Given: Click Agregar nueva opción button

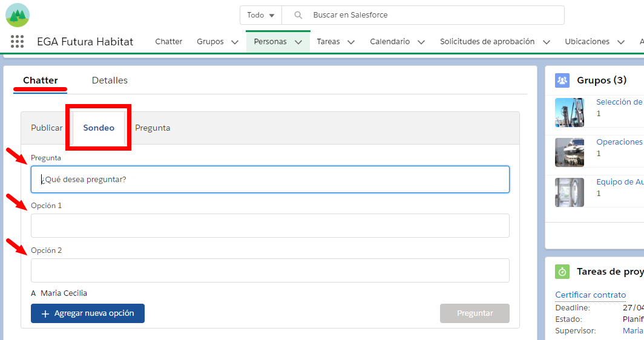Looking at the screenshot, I should 88,313.
